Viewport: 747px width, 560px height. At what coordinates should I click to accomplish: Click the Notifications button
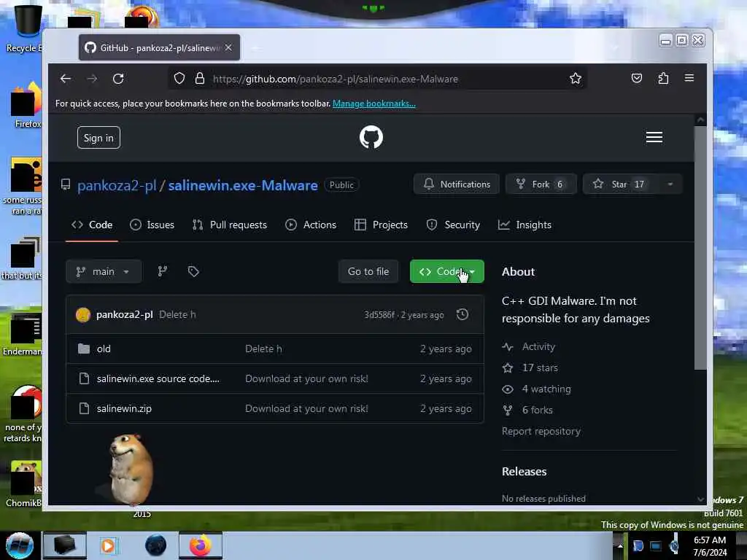pos(457,184)
